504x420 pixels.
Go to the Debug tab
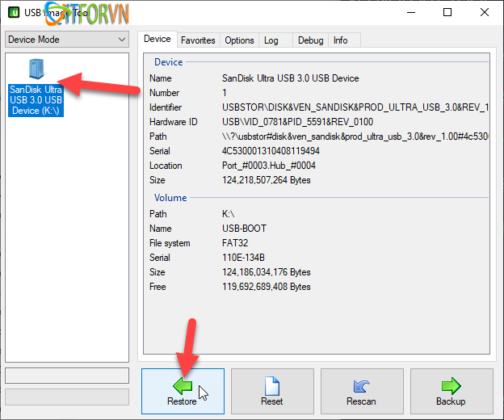(x=310, y=40)
